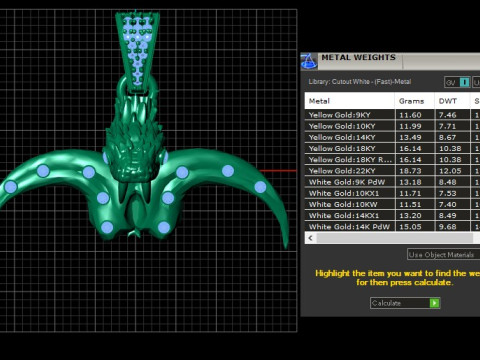This screenshot has height=360, width=480.
Task: Click the table's left scroll arrow
Action: (x=311, y=238)
